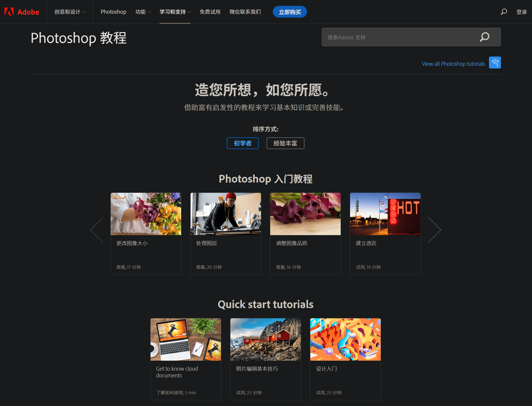The image size is (532, 406).
Task: Expand the 学习和支持 dropdown menu
Action: (x=175, y=12)
